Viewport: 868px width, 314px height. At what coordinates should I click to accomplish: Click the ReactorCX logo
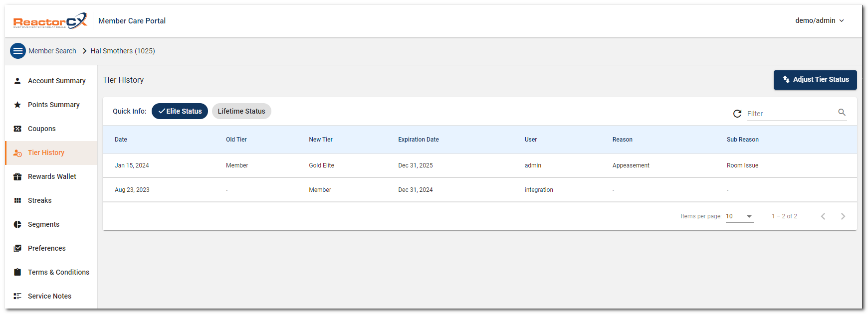click(50, 21)
